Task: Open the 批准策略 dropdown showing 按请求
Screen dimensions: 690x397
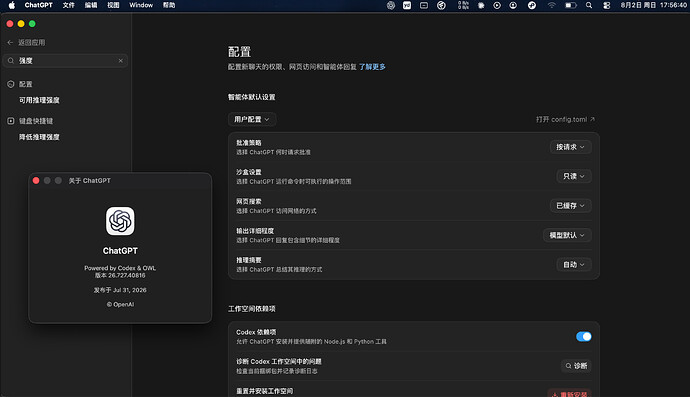Action: 570,147
